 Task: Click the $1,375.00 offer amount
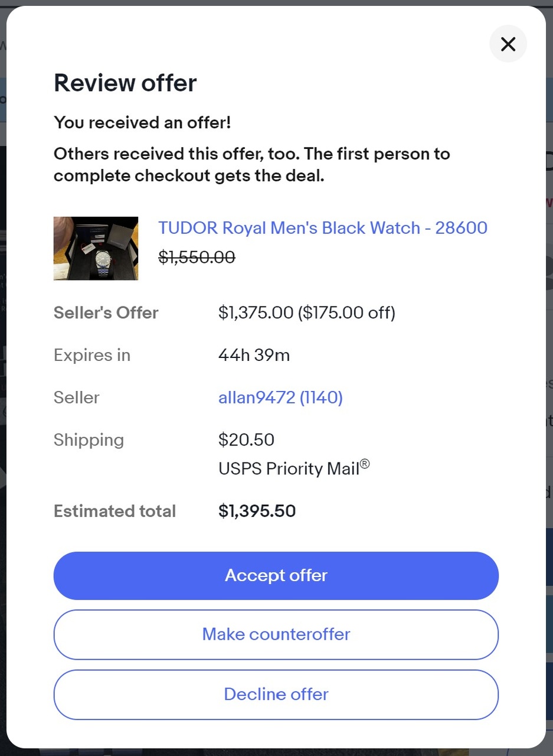256,312
